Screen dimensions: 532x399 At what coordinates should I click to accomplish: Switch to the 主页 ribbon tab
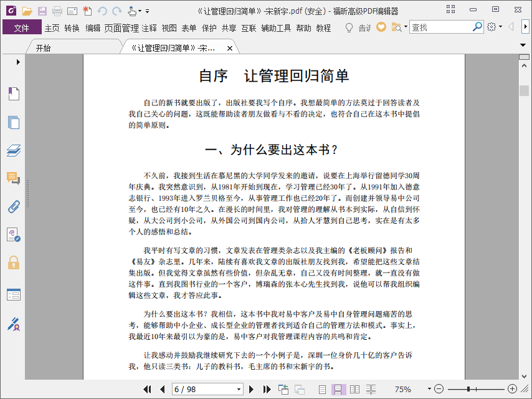pyautogui.click(x=52, y=28)
